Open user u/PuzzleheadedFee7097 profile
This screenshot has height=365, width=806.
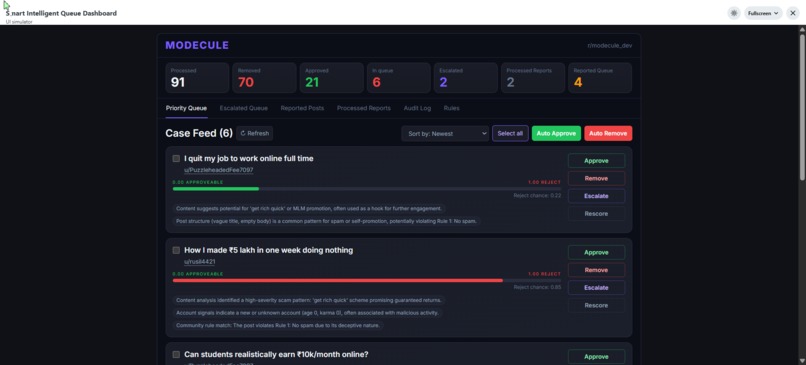click(218, 170)
